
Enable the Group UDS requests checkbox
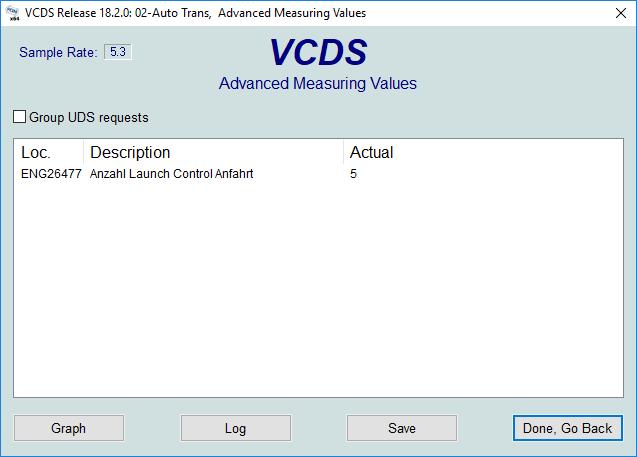pos(20,117)
